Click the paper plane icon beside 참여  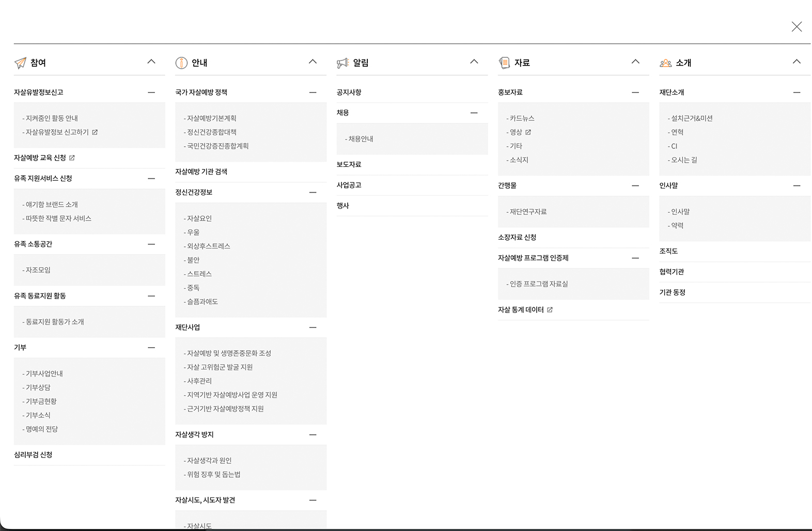click(20, 63)
